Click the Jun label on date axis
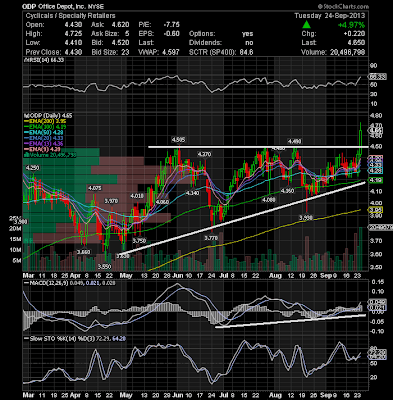Screen dimensions: 393x400 point(178,276)
